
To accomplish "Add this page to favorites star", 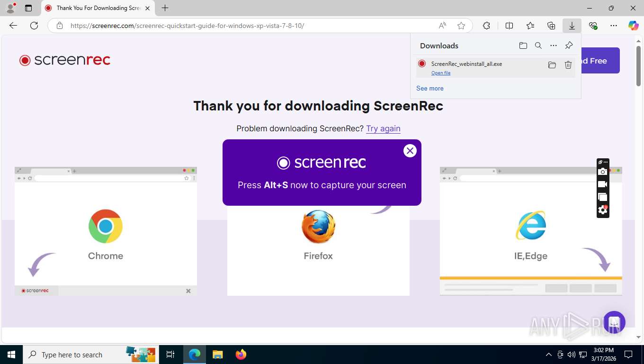I will 461,26.
